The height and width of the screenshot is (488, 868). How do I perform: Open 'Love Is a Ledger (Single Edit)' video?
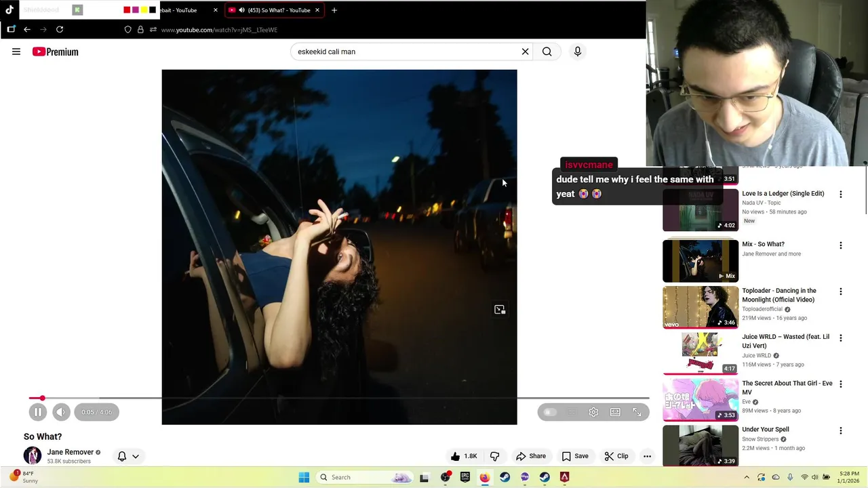pos(783,194)
